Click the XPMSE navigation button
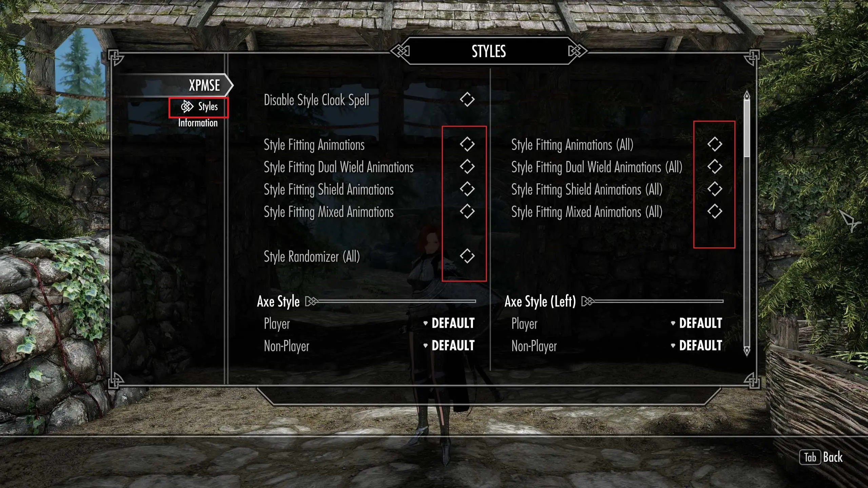Image resolution: width=868 pixels, height=488 pixels. 203,85
